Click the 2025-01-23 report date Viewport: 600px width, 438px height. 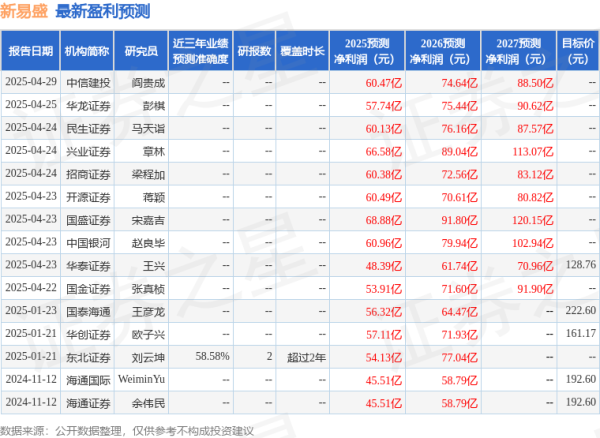pos(31,311)
